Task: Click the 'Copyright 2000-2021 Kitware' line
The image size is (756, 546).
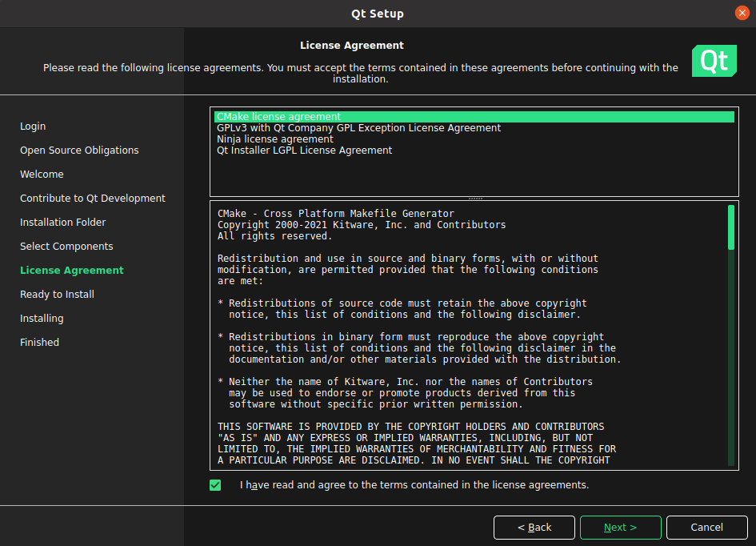Action: pos(362,225)
